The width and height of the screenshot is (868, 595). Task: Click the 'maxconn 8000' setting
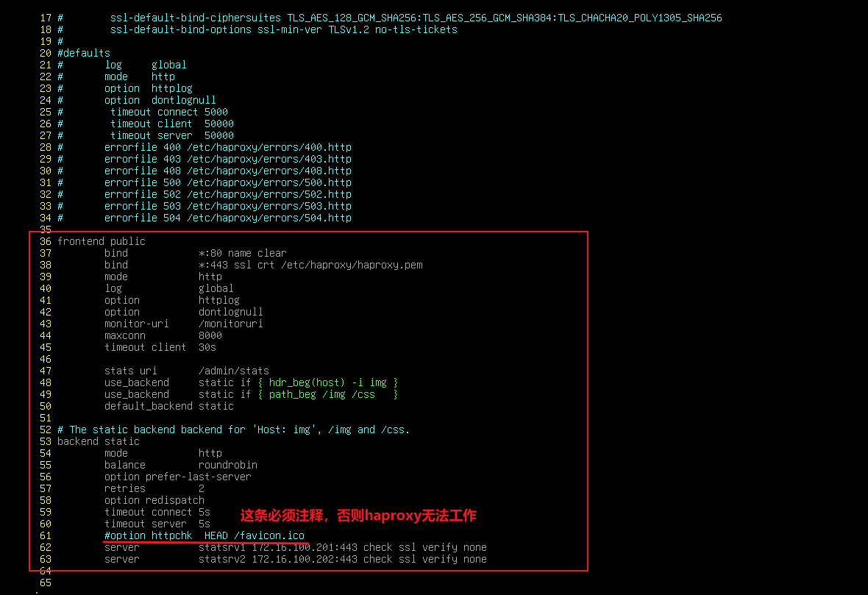coord(163,335)
